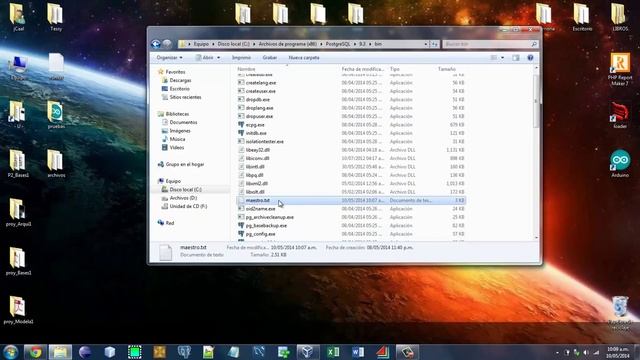
Task: Click the Equipo breadcrumb in the address bar
Action: point(201,44)
